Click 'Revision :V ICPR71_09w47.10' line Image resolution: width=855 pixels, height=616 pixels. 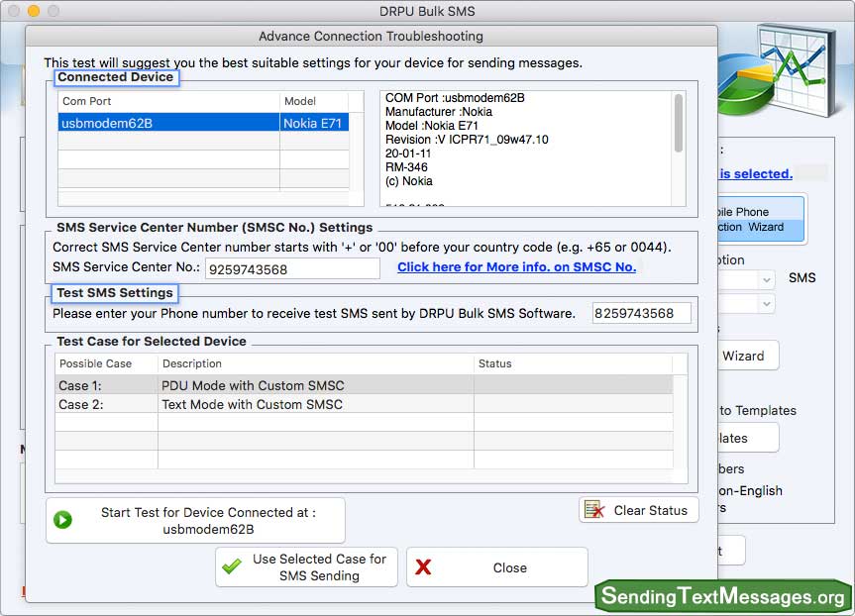coord(467,140)
